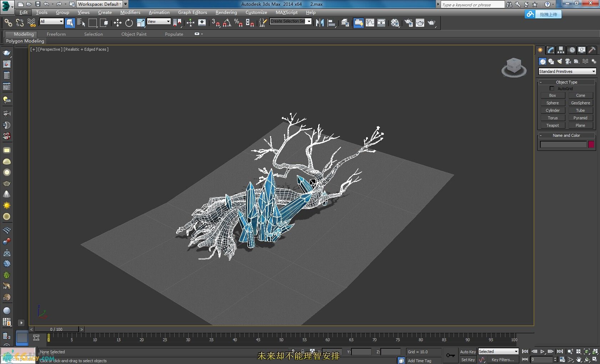600x364 pixels.
Task: Switch to the Freeform ribbon tab
Action: [56, 34]
